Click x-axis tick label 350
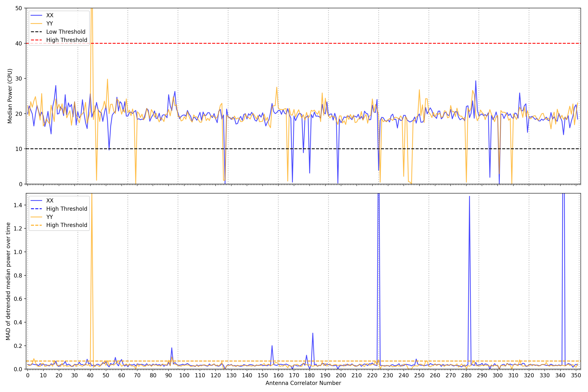Screen dimensions: 588x392 pos(576,375)
